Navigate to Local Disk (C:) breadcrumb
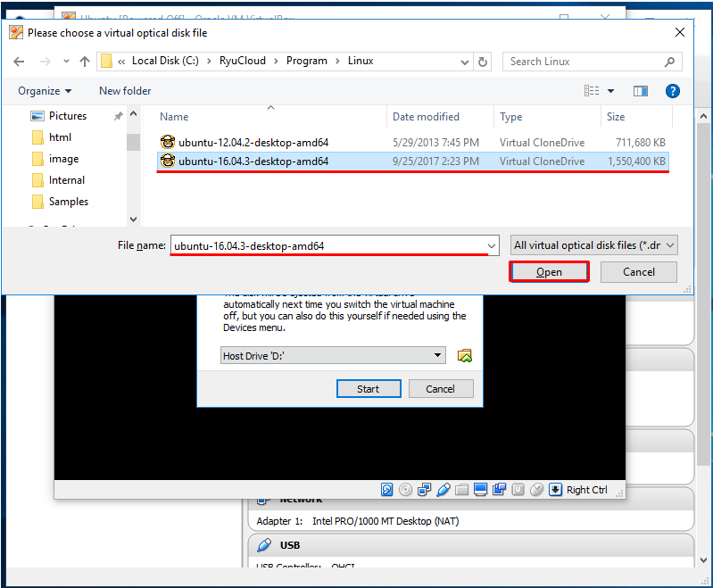This screenshot has width=713, height=588. 165,61
